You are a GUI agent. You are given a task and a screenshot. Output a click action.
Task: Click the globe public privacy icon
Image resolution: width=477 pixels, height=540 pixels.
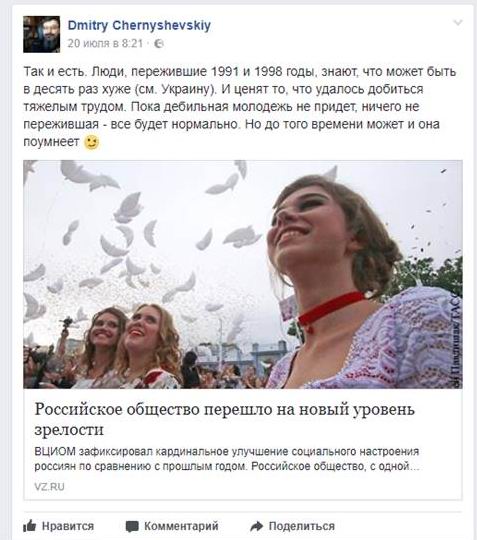(159, 44)
